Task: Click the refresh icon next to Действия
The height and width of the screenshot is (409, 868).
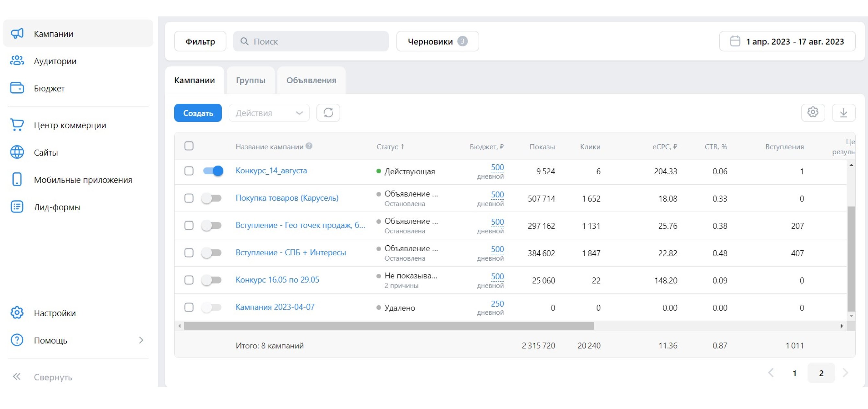Action: (328, 112)
